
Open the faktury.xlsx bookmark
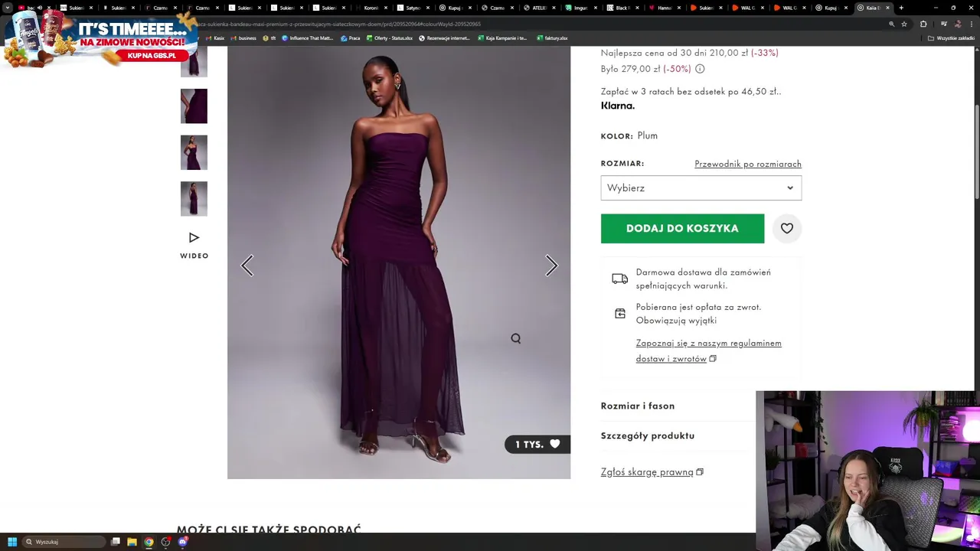(x=552, y=37)
